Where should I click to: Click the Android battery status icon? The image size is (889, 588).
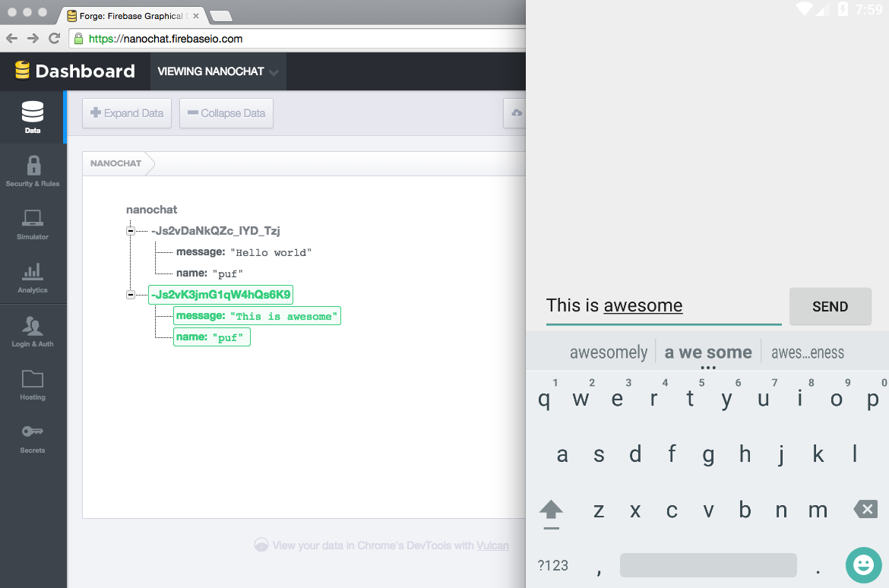click(843, 9)
